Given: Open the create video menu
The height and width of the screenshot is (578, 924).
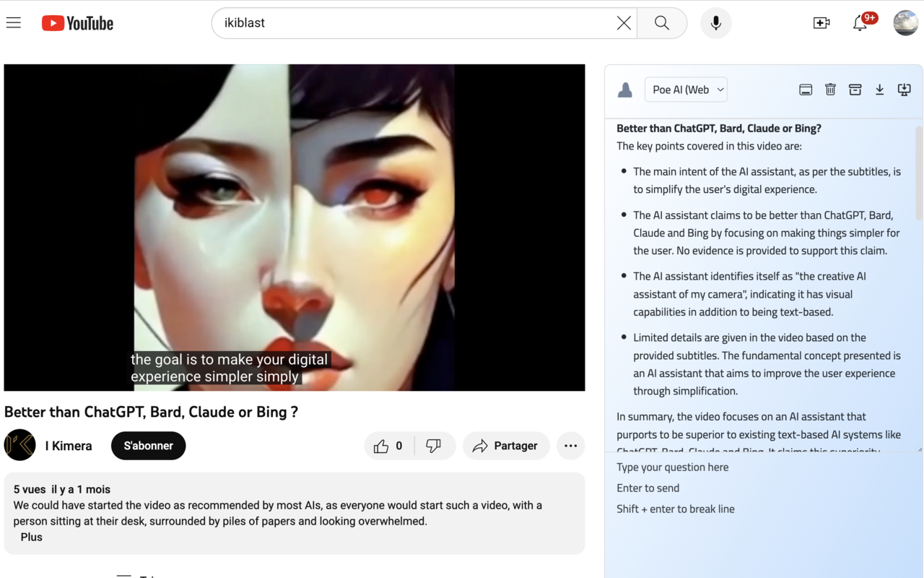Looking at the screenshot, I should (x=821, y=23).
